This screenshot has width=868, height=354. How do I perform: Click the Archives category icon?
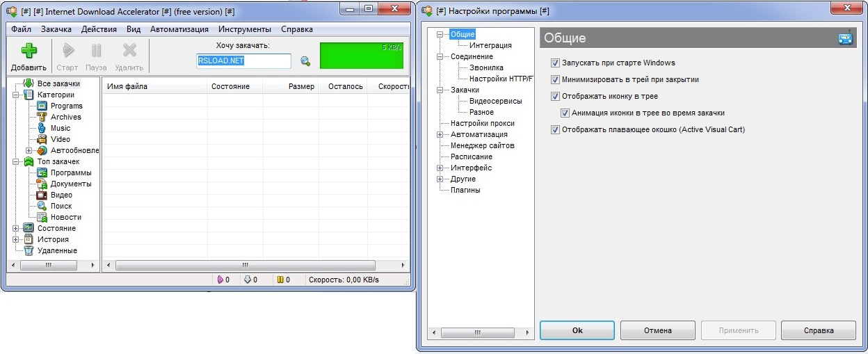click(42, 117)
